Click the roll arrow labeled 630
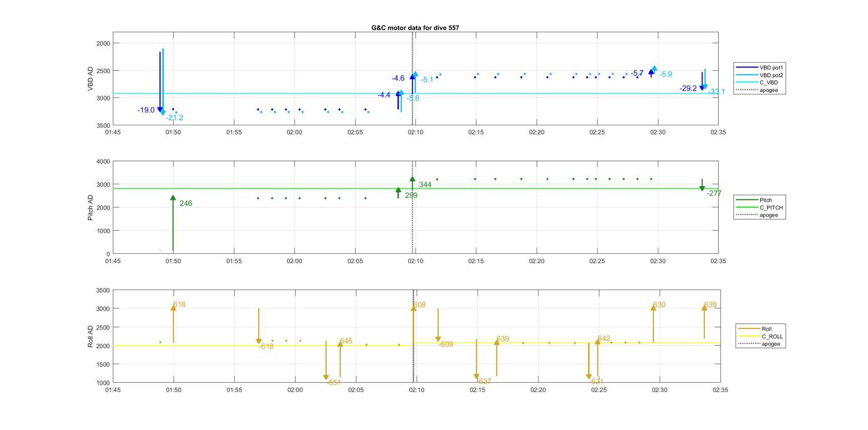868x430 pixels. pos(653,323)
